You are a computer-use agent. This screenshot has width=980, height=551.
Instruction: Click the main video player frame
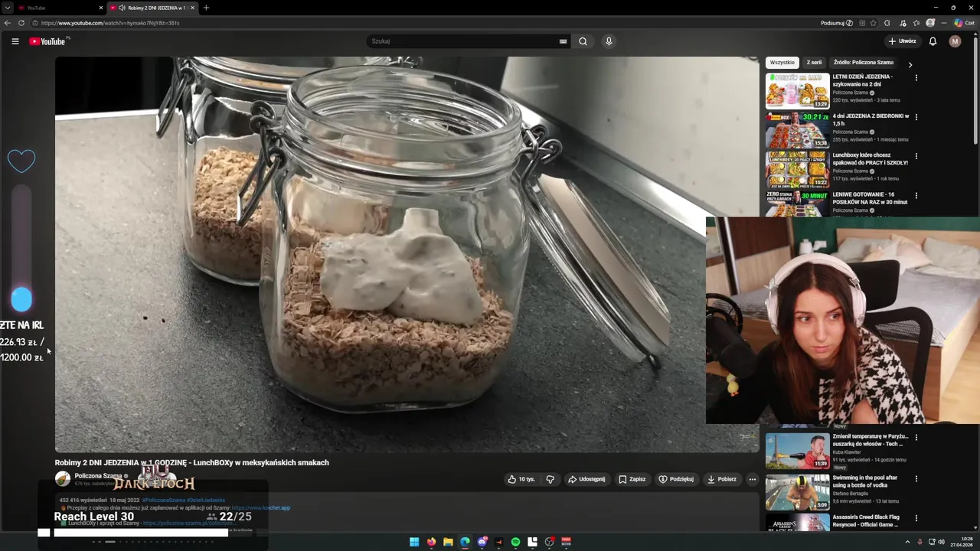tap(407, 254)
